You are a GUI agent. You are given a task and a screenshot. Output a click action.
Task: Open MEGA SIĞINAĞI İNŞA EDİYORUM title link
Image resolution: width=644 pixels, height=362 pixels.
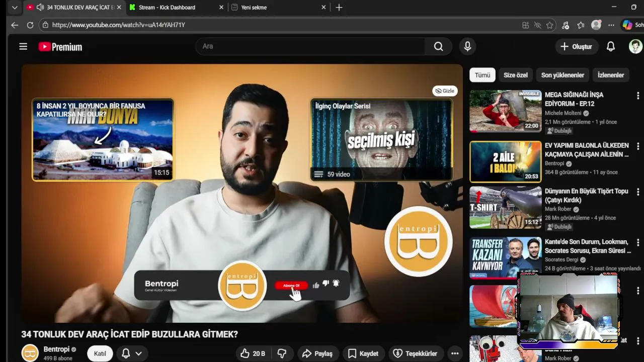[574, 99]
